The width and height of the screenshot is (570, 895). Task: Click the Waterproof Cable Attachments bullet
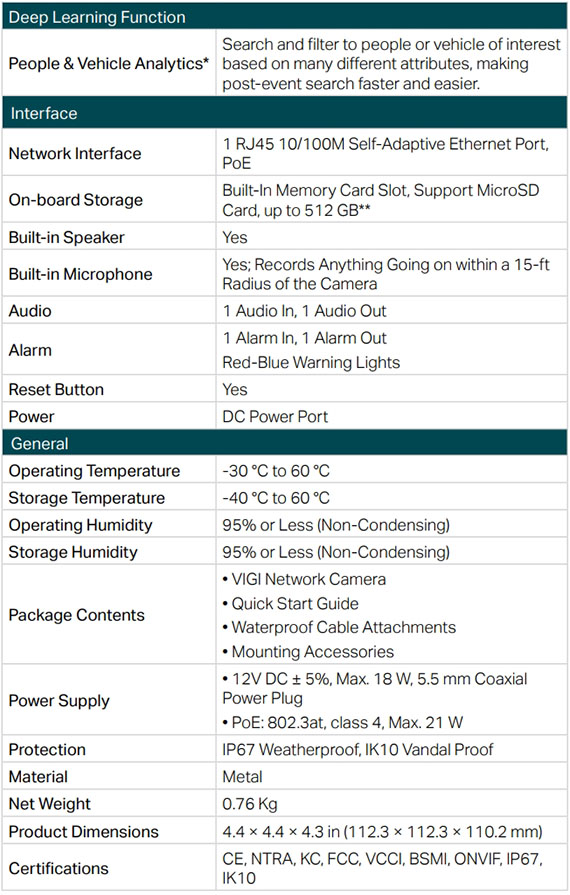click(339, 627)
